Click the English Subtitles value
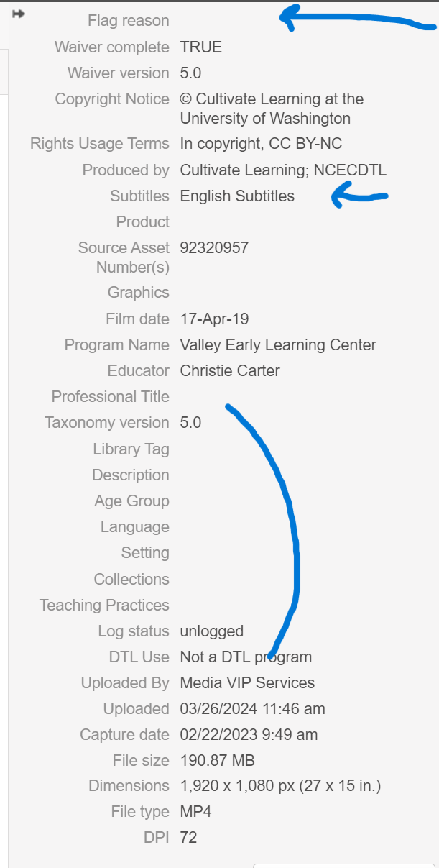Screen dimensions: 439x868 pos(237,196)
